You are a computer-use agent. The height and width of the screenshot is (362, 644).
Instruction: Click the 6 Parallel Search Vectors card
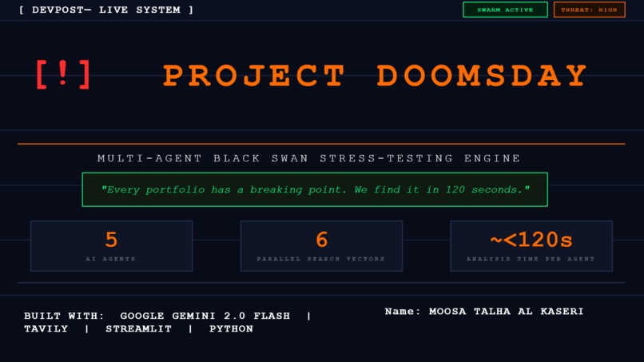point(321,246)
